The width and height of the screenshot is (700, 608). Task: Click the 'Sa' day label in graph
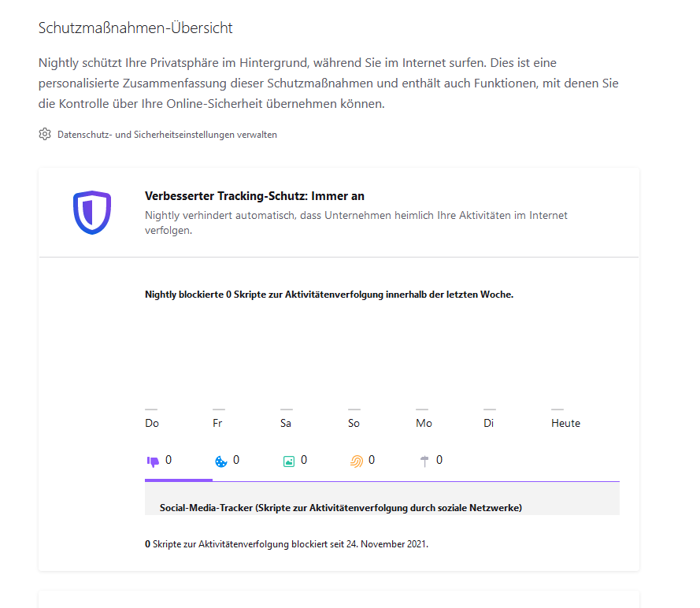point(286,423)
